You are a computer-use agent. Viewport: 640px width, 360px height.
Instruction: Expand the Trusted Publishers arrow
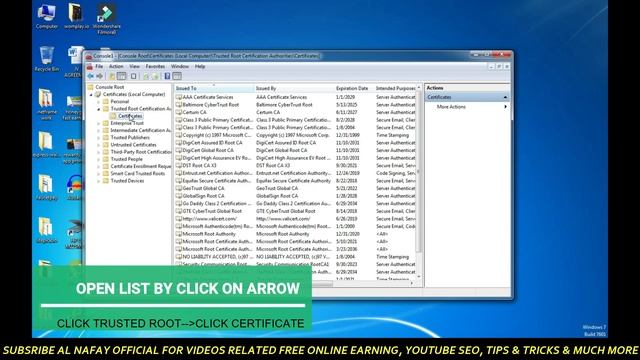point(99,138)
